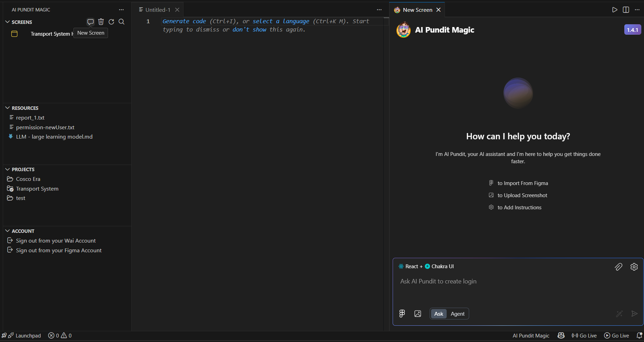Click the to Add Instructions option
644x342 pixels.
tap(515, 207)
